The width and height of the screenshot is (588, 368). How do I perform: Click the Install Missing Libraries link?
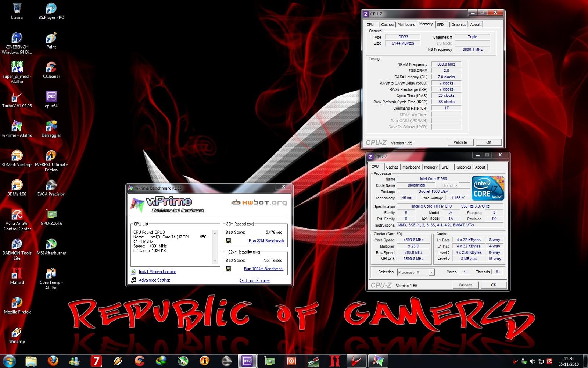(x=157, y=272)
